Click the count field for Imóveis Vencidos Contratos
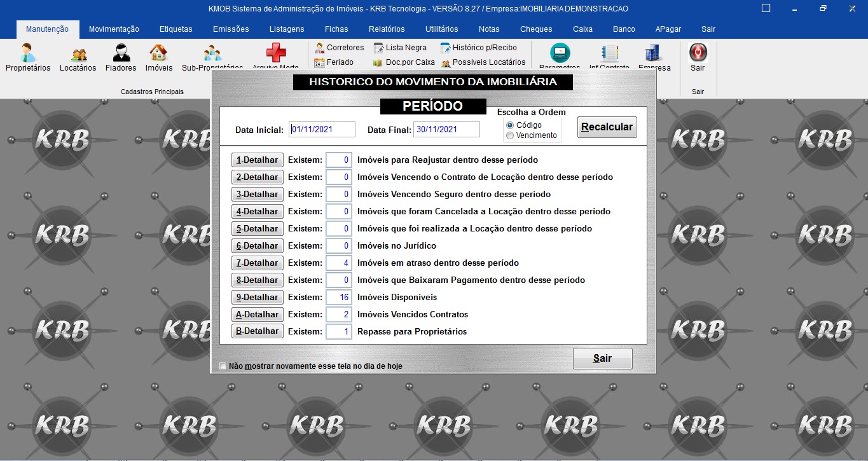Screen dimensions: 868x461 pos(339,315)
